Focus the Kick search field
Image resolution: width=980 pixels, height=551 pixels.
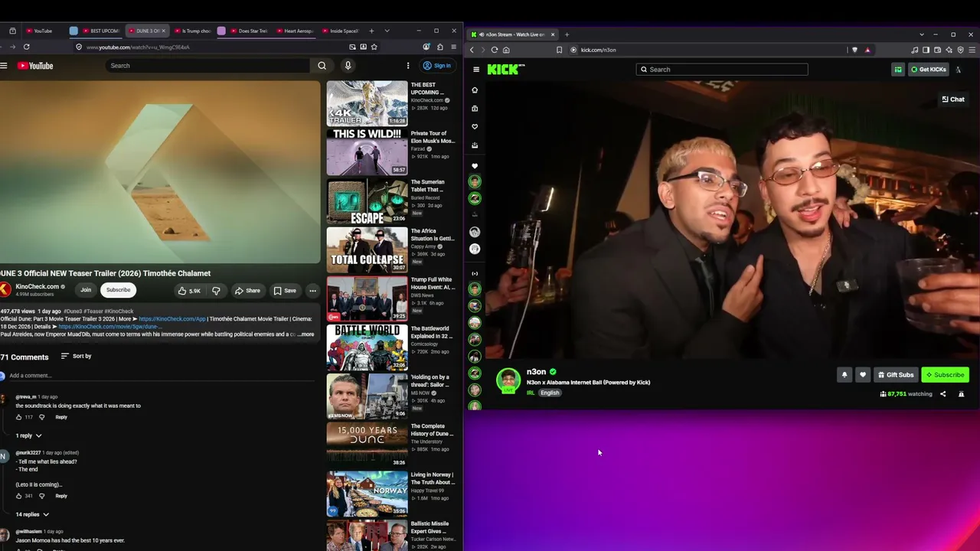click(722, 70)
